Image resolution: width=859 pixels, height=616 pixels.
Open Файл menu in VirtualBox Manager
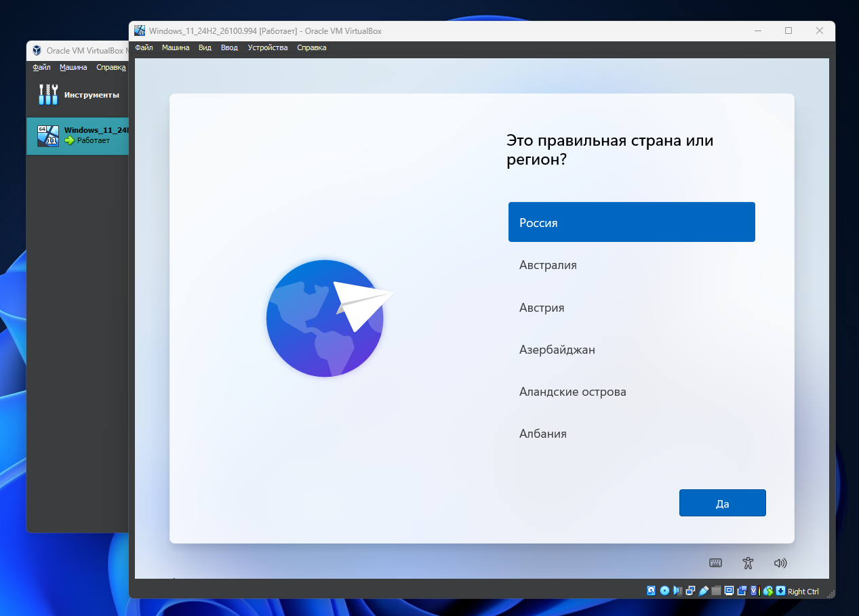pyautogui.click(x=41, y=67)
